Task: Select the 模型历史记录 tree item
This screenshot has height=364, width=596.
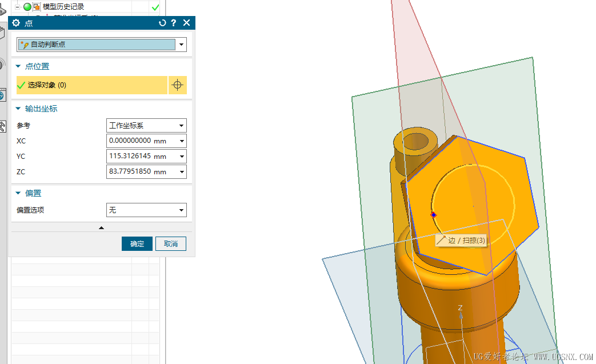Action: (63, 7)
